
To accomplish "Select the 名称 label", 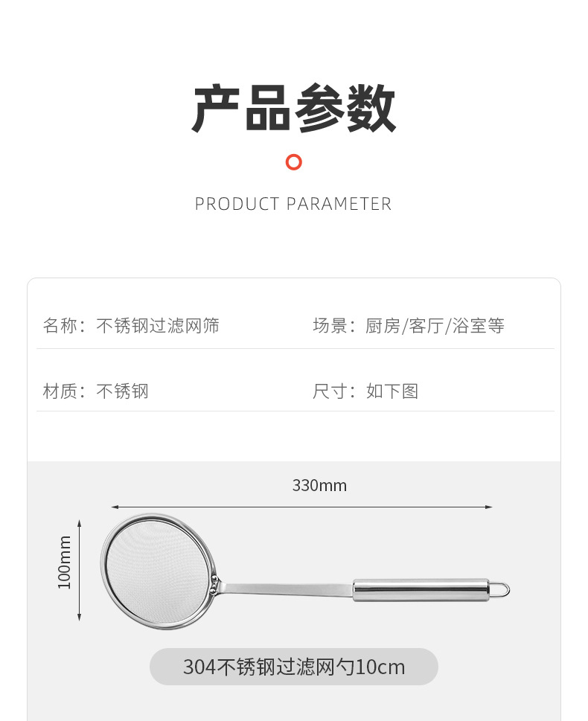I will [x=60, y=325].
